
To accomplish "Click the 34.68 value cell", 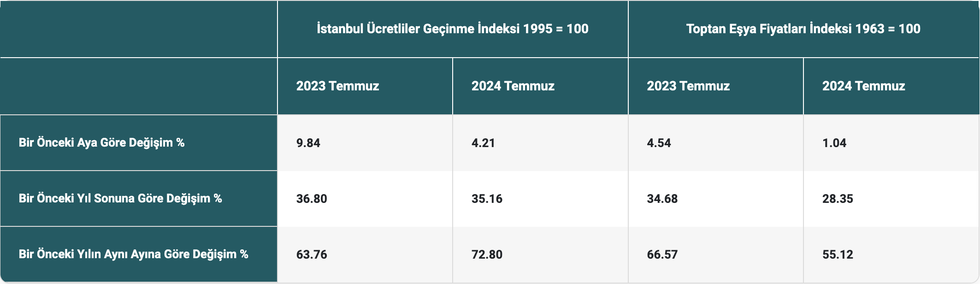I will click(662, 199).
